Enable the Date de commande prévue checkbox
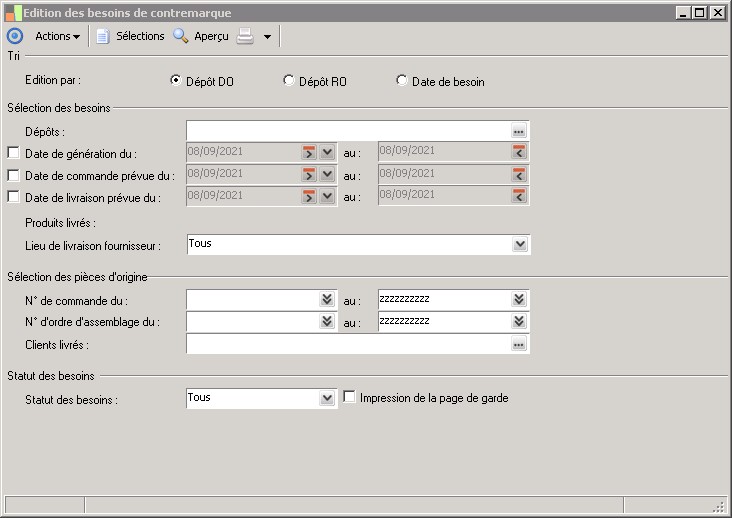 click(13, 176)
